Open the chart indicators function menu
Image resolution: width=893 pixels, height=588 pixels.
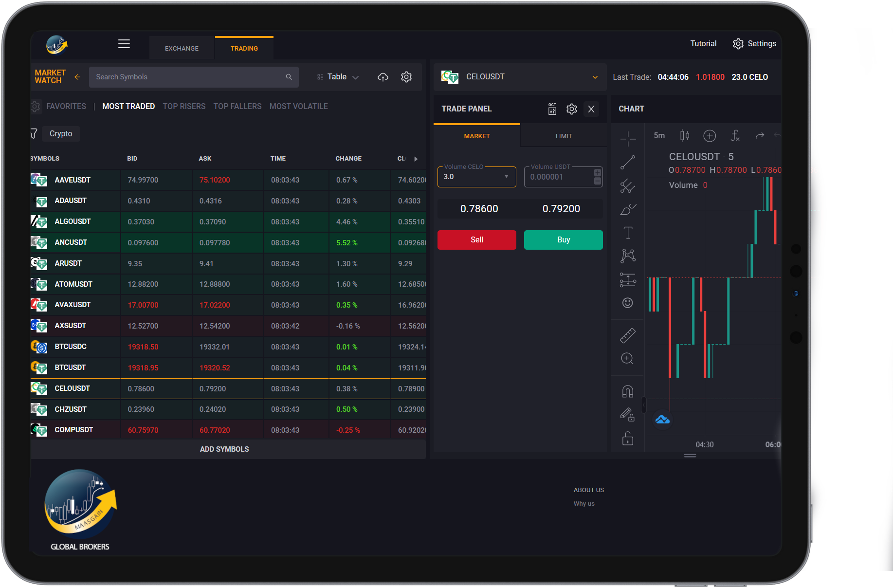pyautogui.click(x=735, y=136)
